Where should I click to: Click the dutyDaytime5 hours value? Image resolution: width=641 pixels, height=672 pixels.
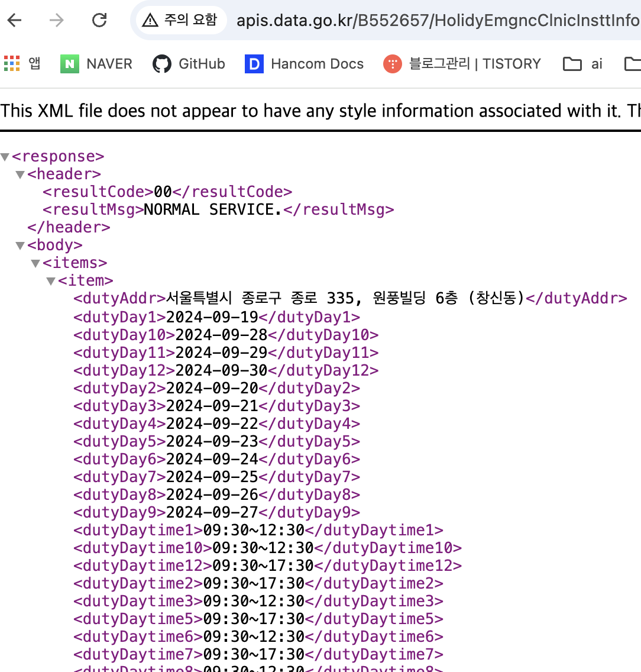coord(254,619)
